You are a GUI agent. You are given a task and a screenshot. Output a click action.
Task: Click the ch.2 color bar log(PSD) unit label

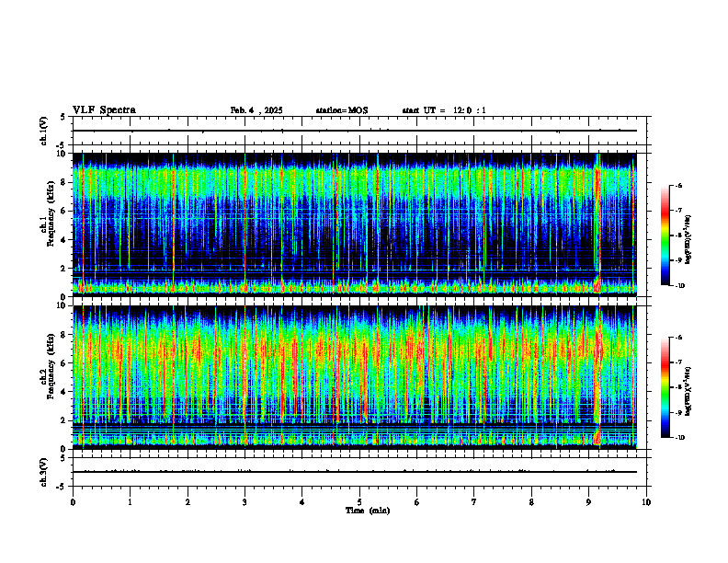(688, 391)
